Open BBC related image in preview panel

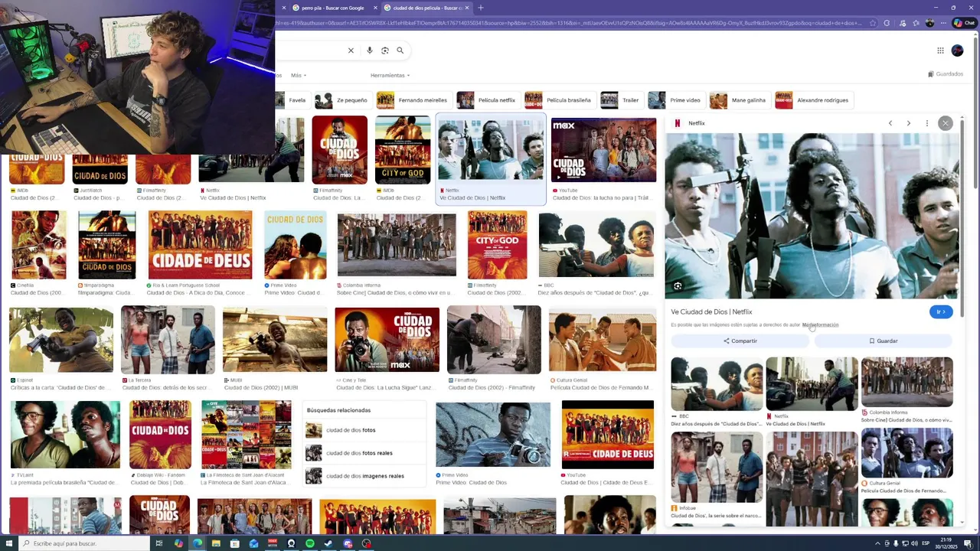(x=717, y=384)
